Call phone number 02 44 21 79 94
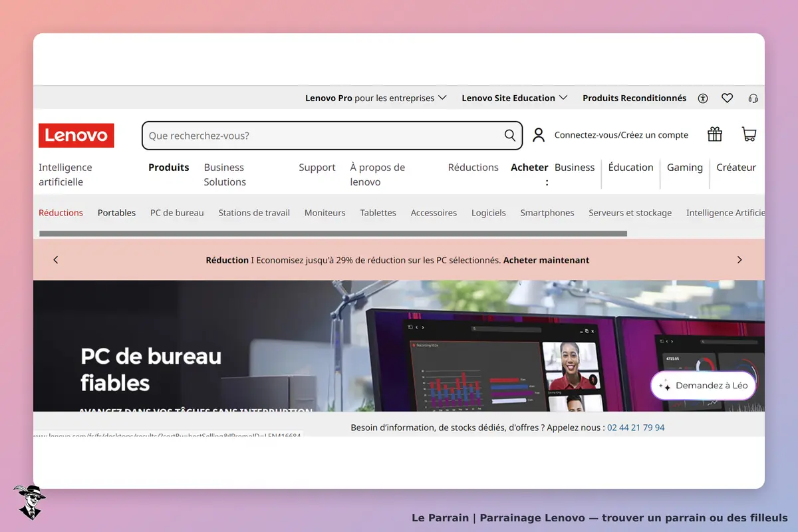 [636, 428]
